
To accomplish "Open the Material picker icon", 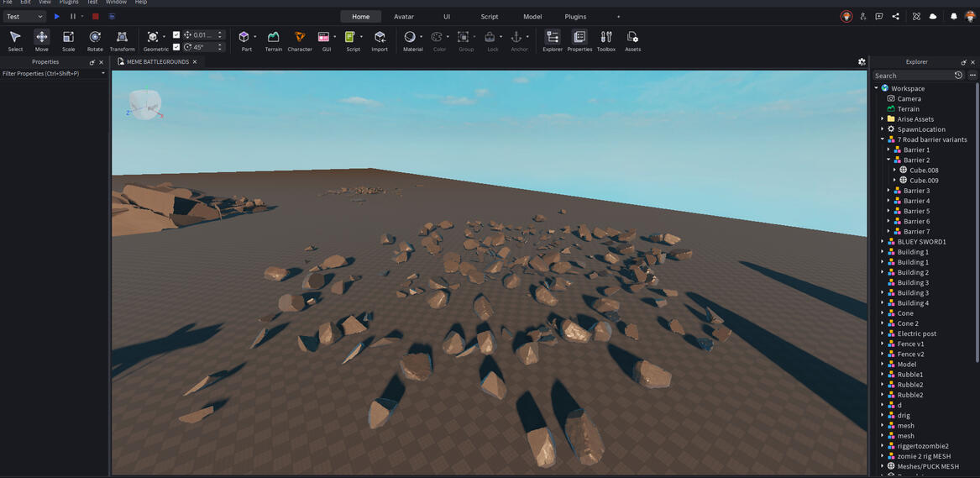I will 410,38.
